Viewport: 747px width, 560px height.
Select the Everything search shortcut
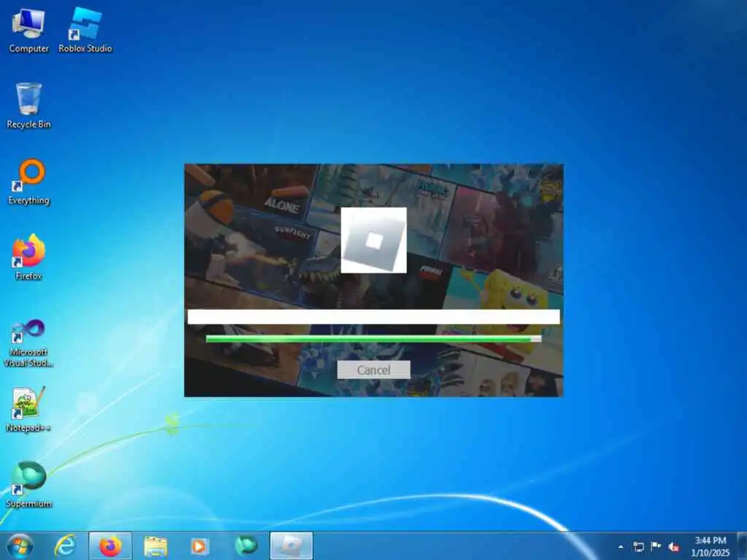click(28, 182)
